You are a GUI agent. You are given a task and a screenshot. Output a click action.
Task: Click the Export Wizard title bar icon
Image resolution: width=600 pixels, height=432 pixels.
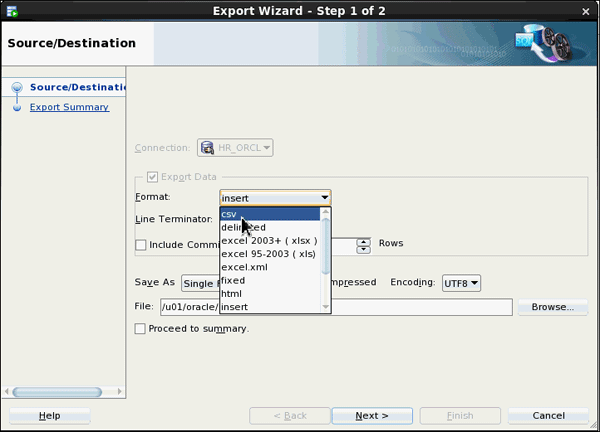[12, 11]
